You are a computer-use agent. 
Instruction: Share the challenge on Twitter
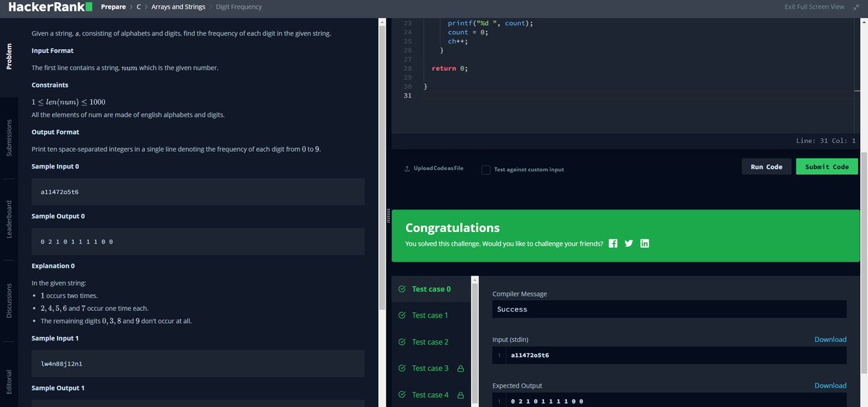[629, 244]
